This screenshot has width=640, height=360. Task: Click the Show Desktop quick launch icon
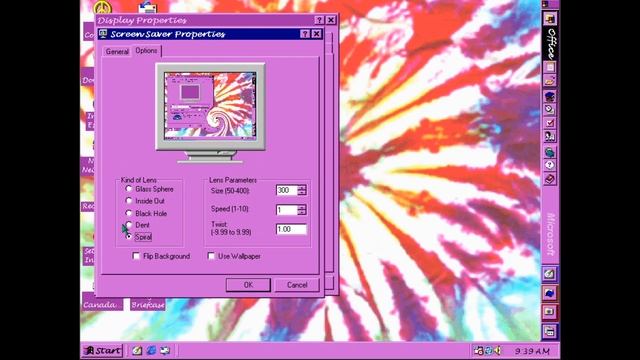click(165, 351)
